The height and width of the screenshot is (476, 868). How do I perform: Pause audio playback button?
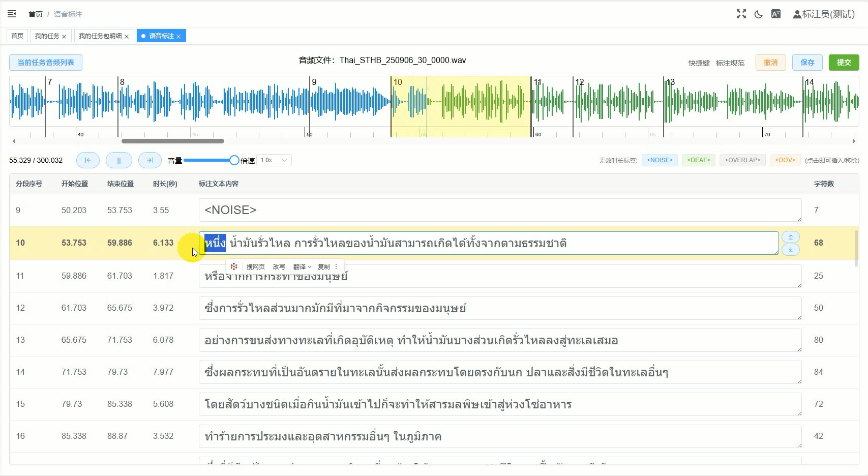pyautogui.click(x=119, y=160)
